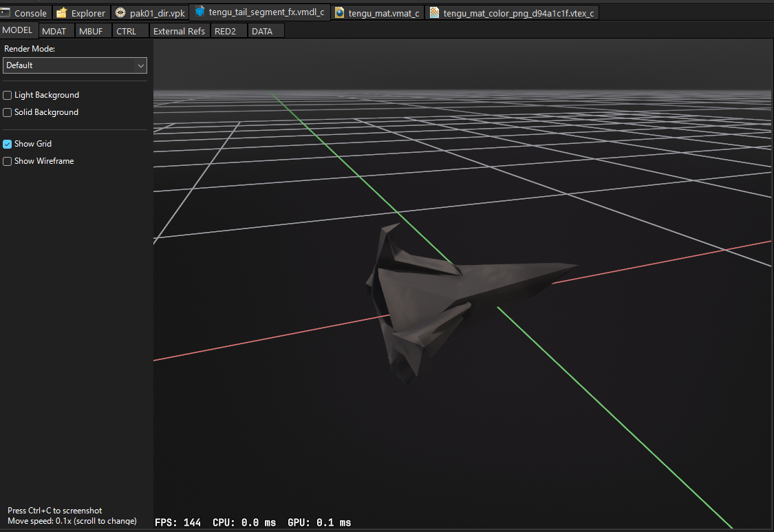Switch to the MDAT tab
The height and width of the screenshot is (532, 774).
(54, 31)
